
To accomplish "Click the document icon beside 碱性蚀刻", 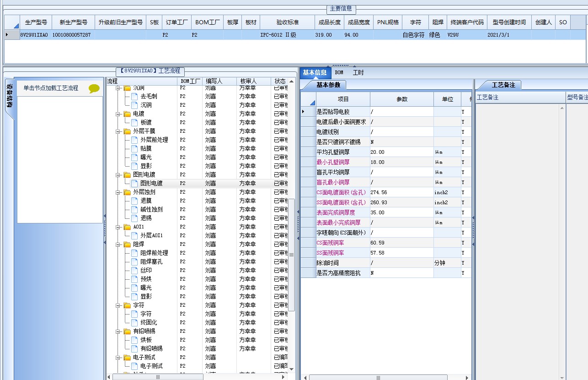I will (x=134, y=210).
